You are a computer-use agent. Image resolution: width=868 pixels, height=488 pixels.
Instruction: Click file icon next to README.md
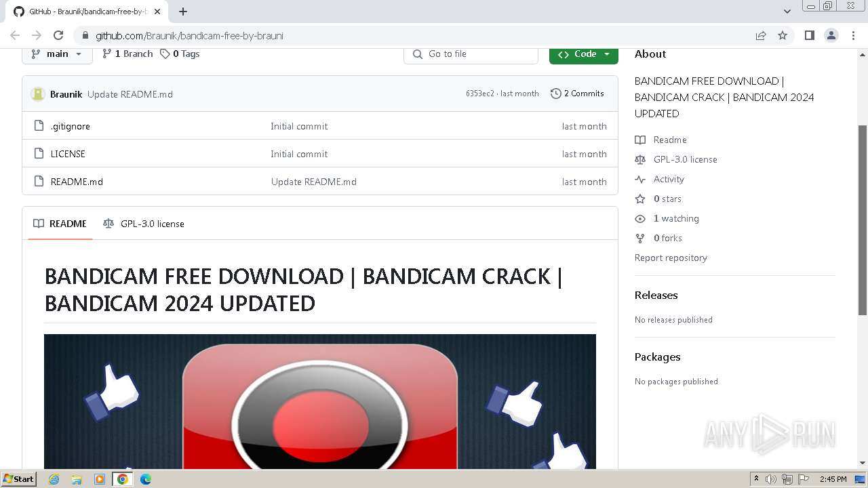pos(39,182)
